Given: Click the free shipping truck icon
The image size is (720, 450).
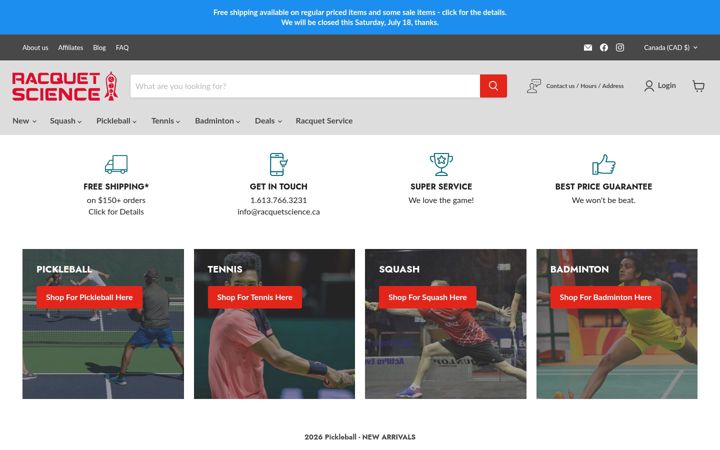Looking at the screenshot, I should click(x=116, y=164).
